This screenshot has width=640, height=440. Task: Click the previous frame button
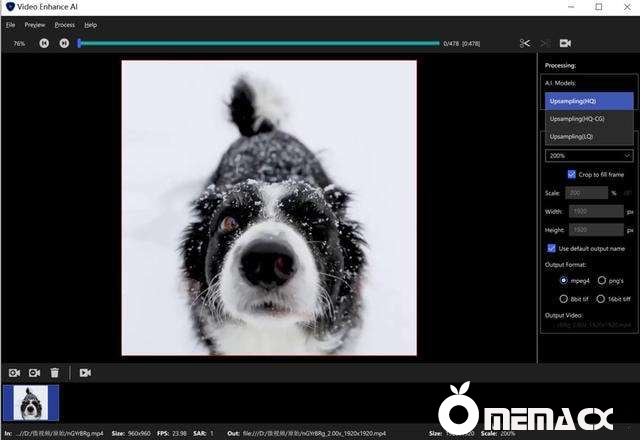click(44, 43)
